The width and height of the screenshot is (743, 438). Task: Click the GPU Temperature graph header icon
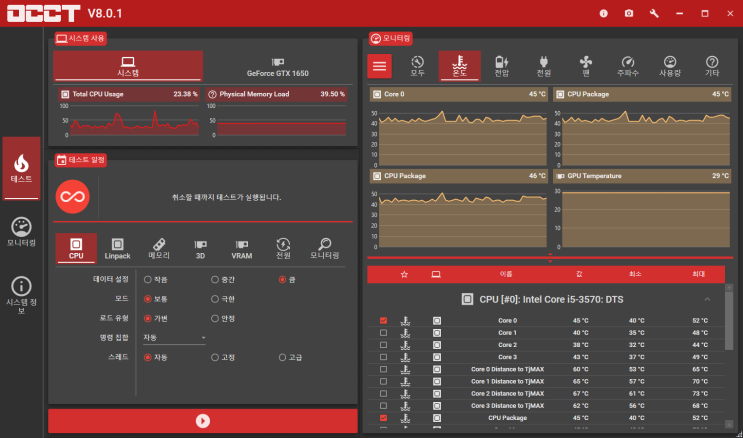pyautogui.click(x=560, y=176)
